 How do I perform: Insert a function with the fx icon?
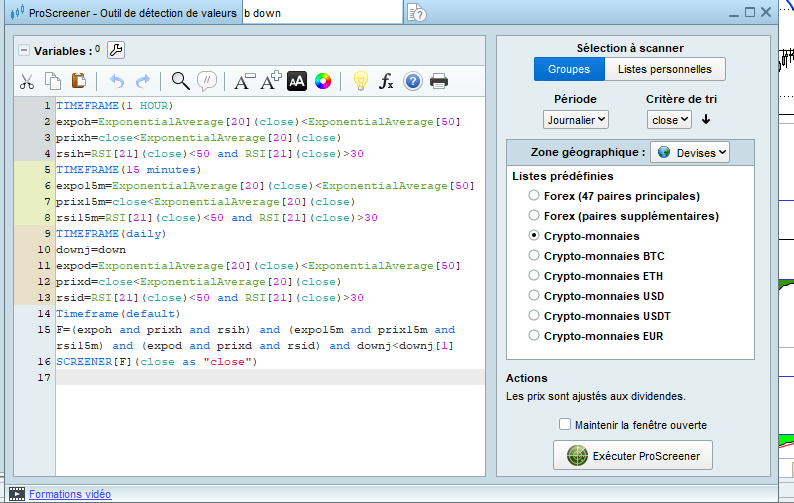(x=386, y=81)
